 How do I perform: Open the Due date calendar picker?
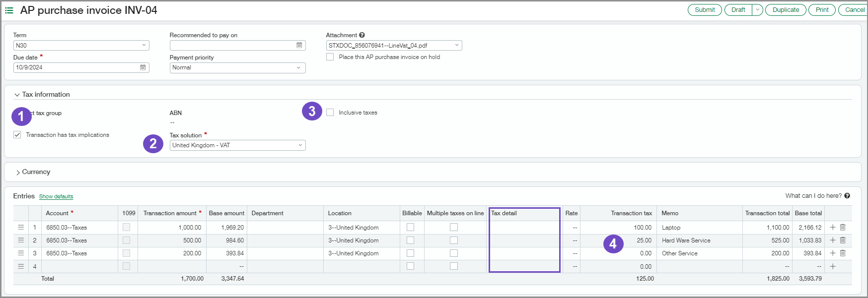click(x=143, y=67)
